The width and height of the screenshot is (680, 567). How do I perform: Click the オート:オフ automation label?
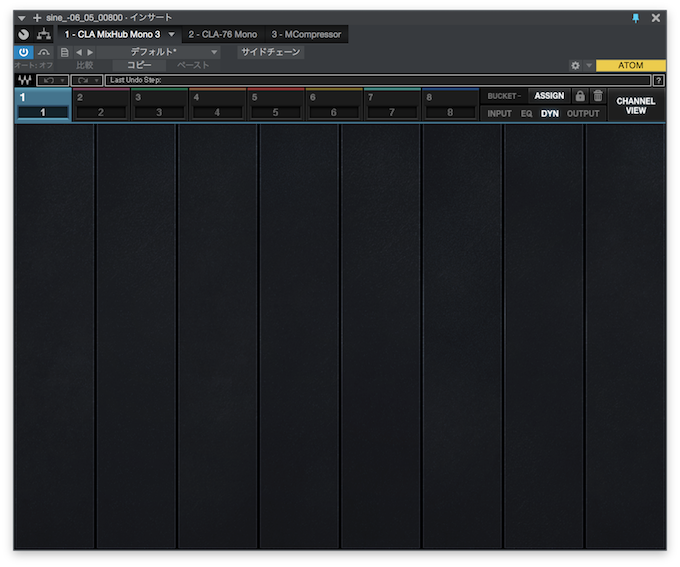(x=34, y=66)
